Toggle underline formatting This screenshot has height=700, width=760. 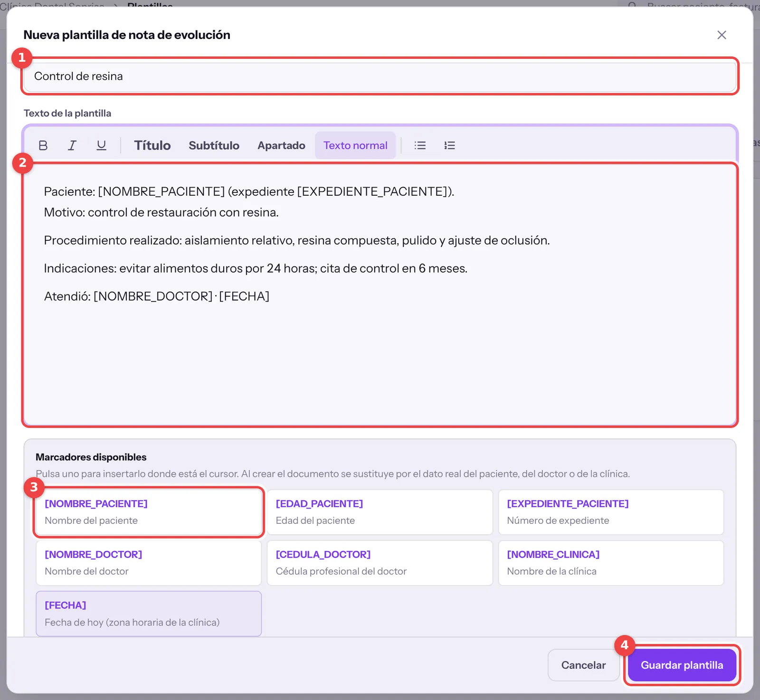(101, 145)
